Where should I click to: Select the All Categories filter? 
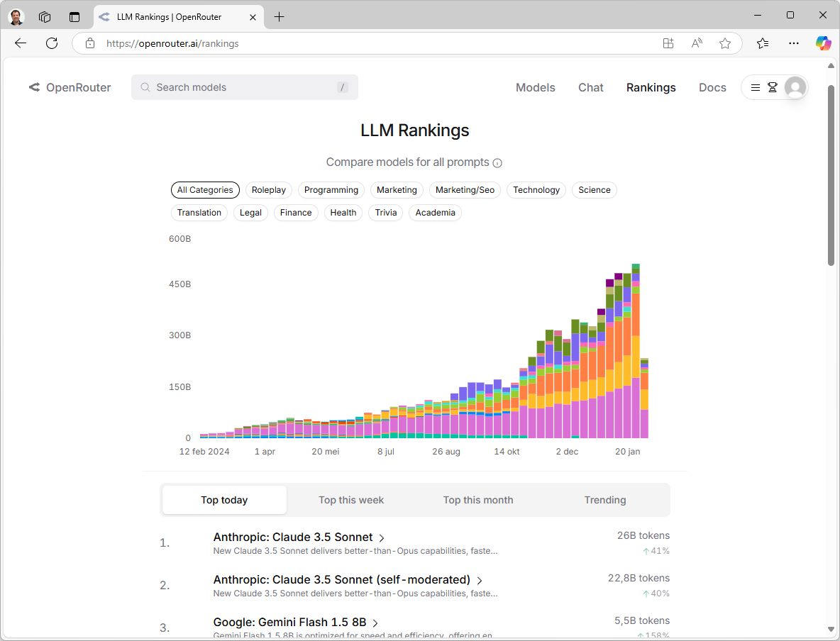(205, 190)
